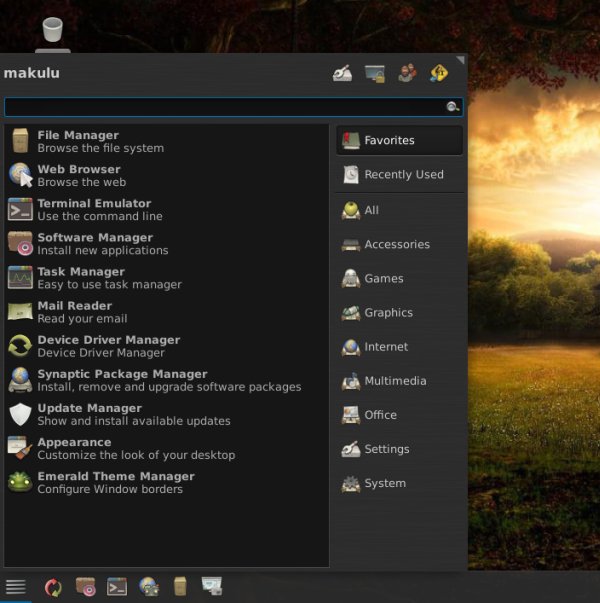Open Device Driver Manager entry
Image resolution: width=600 pixels, height=603 pixels.
108,346
